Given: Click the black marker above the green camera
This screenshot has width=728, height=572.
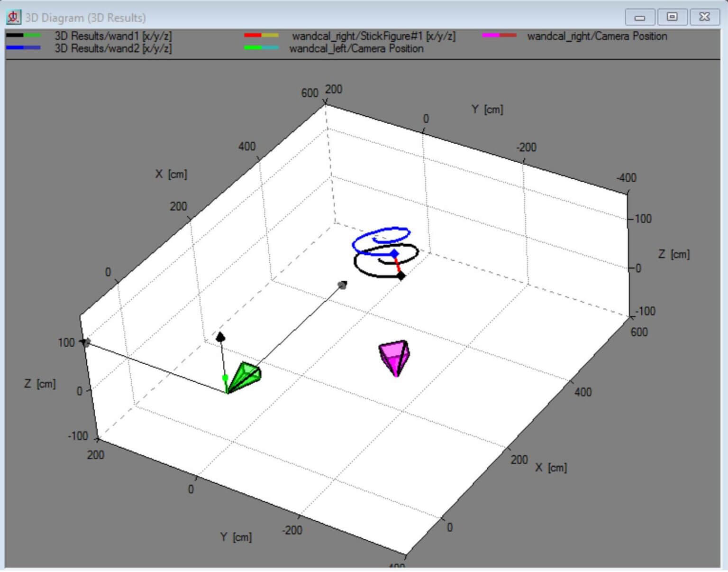Looking at the screenshot, I should point(220,337).
